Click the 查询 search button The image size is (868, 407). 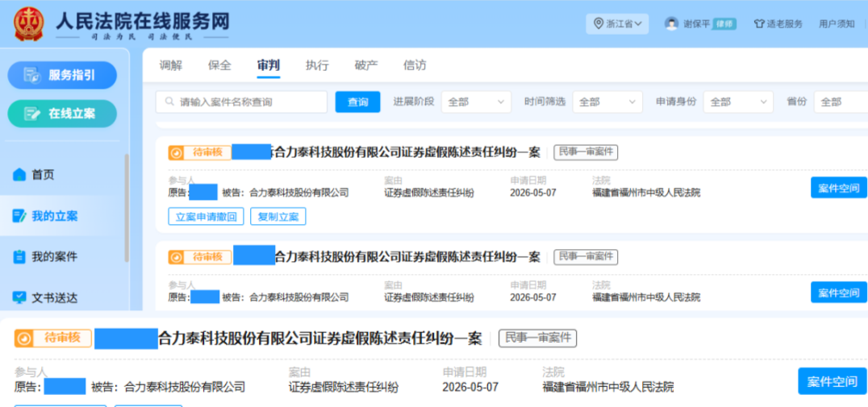coord(357,102)
